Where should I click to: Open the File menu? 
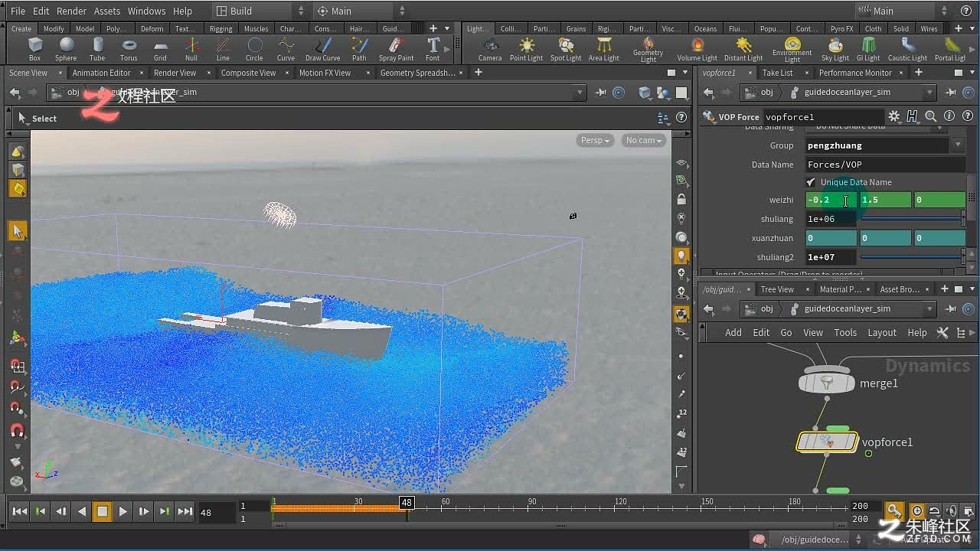point(18,11)
